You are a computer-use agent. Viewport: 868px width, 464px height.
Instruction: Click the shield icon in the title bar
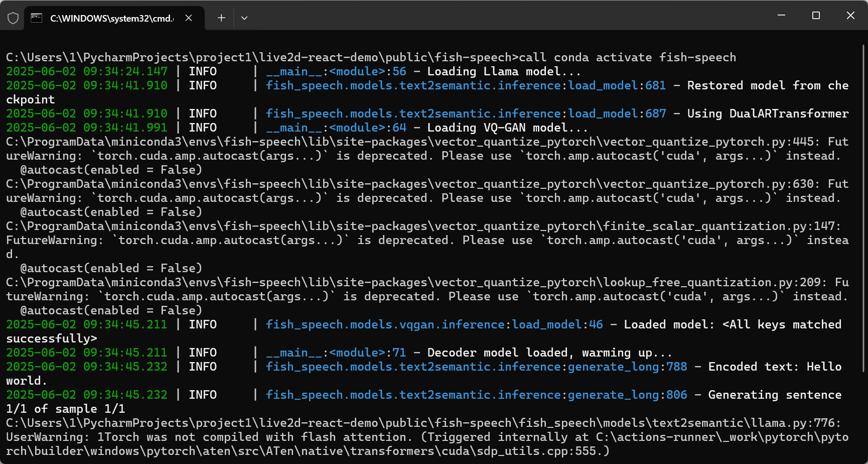coord(13,18)
